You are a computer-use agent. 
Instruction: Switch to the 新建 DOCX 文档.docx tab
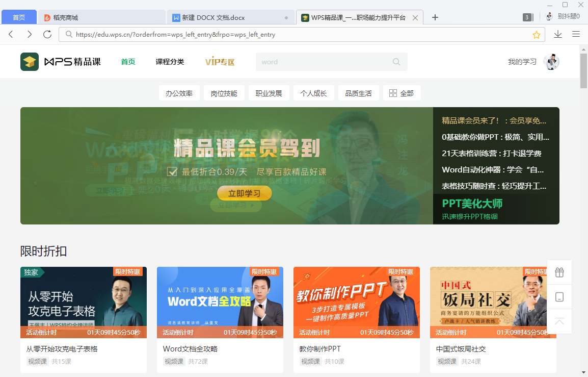pyautogui.click(x=231, y=18)
